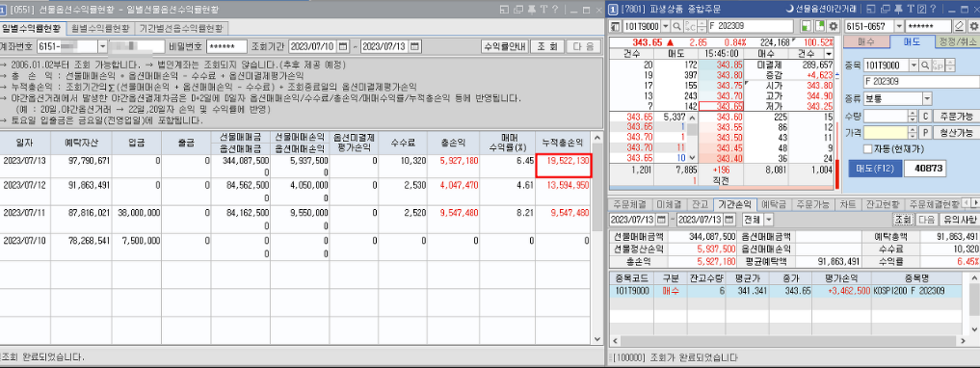Click pin icon in 7801 order window title
Viewport: 980px width, 368px height.
tap(898, 10)
